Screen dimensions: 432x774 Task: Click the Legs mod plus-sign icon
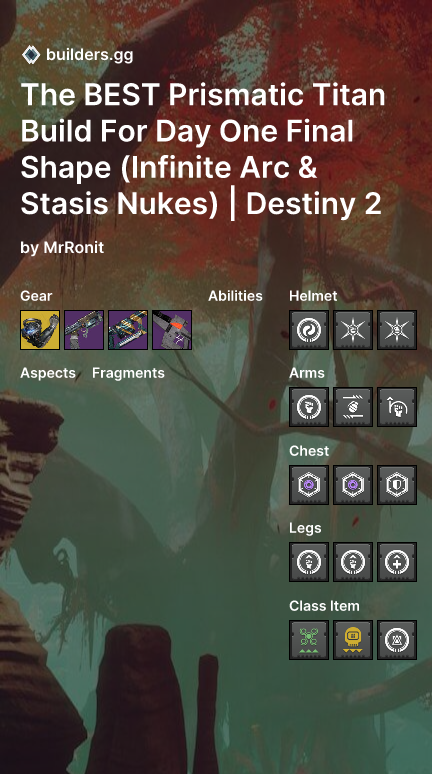pyautogui.click(x=397, y=562)
